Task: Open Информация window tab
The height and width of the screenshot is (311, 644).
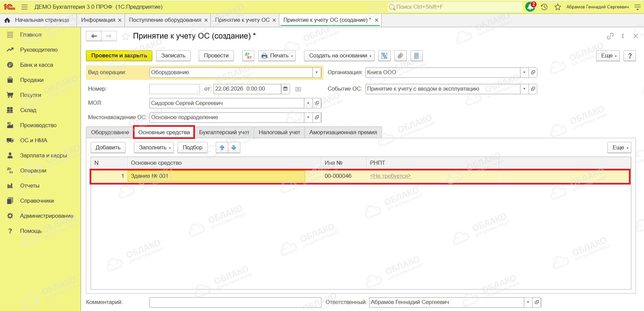Action: [x=98, y=20]
